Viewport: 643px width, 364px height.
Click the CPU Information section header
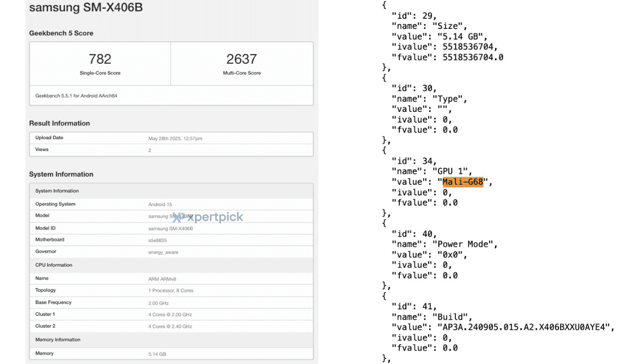point(54,265)
